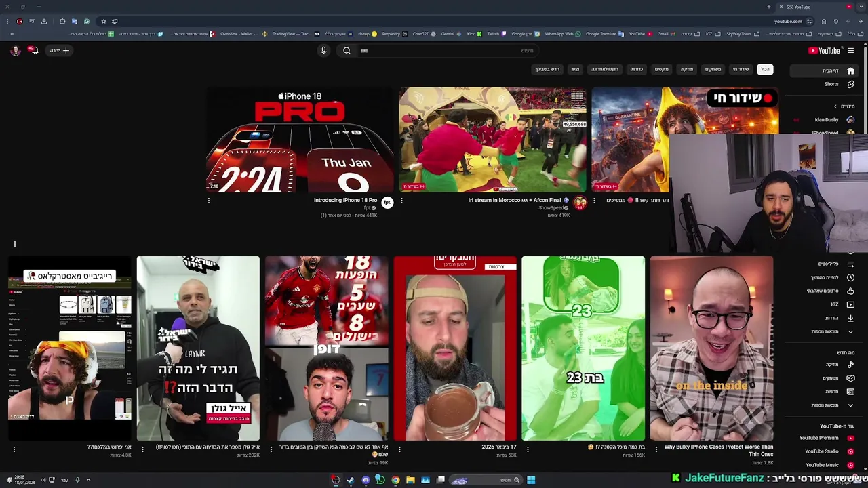The width and height of the screenshot is (868, 488).
Task: Open ChatGPT bookmark in bookmarks bar
Action: point(424,34)
